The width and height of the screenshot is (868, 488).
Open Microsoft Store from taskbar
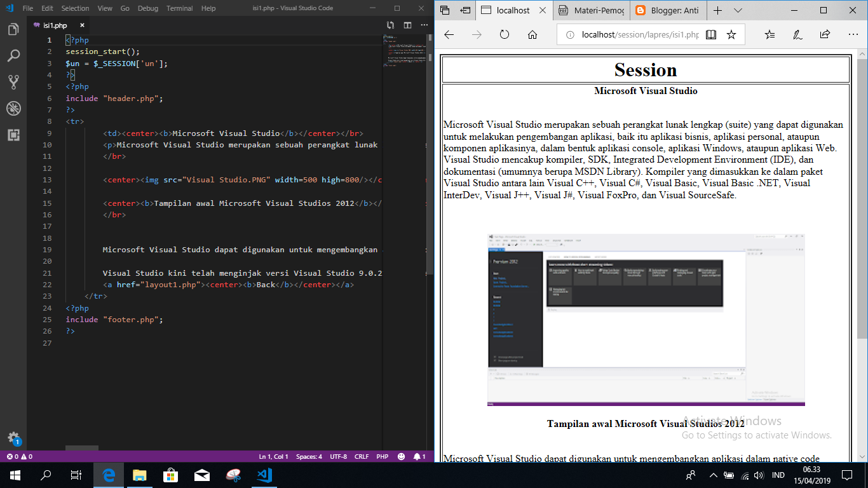171,475
